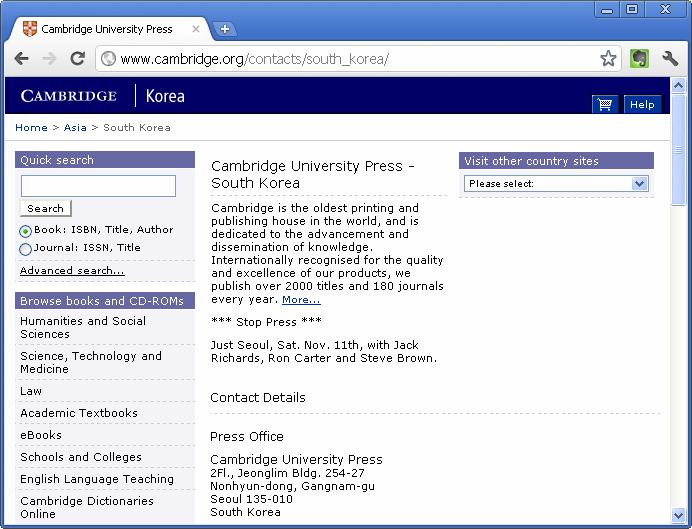
Task: Bookmark page with star icon
Action: point(608,58)
